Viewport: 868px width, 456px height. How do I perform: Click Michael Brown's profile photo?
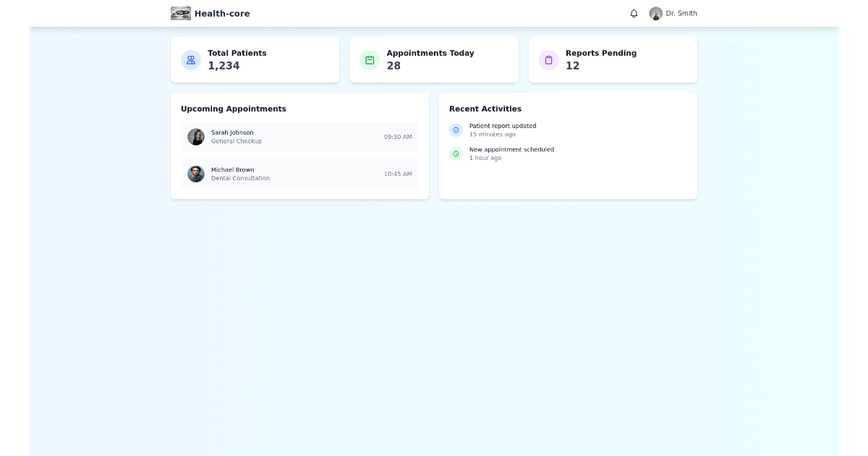196,174
